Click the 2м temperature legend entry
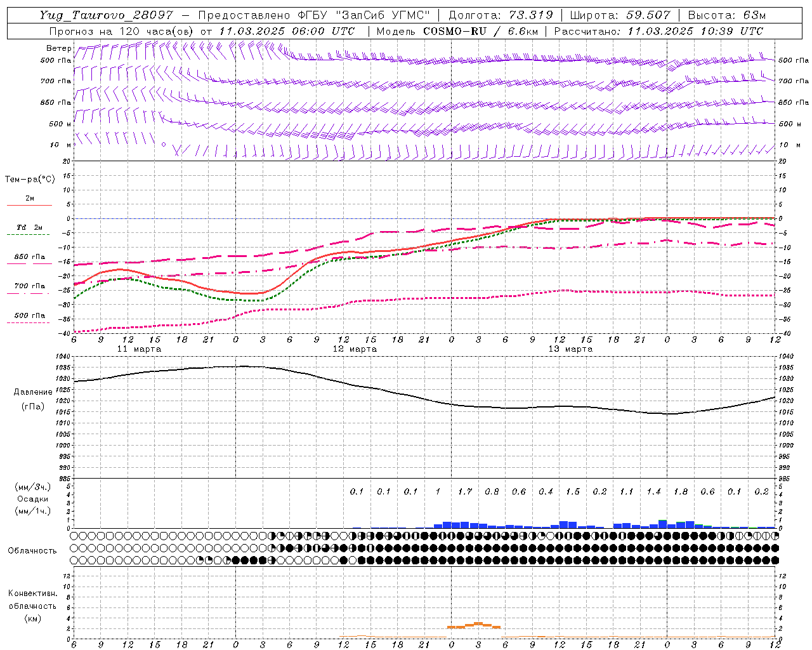The image size is (812, 650). tap(29, 199)
